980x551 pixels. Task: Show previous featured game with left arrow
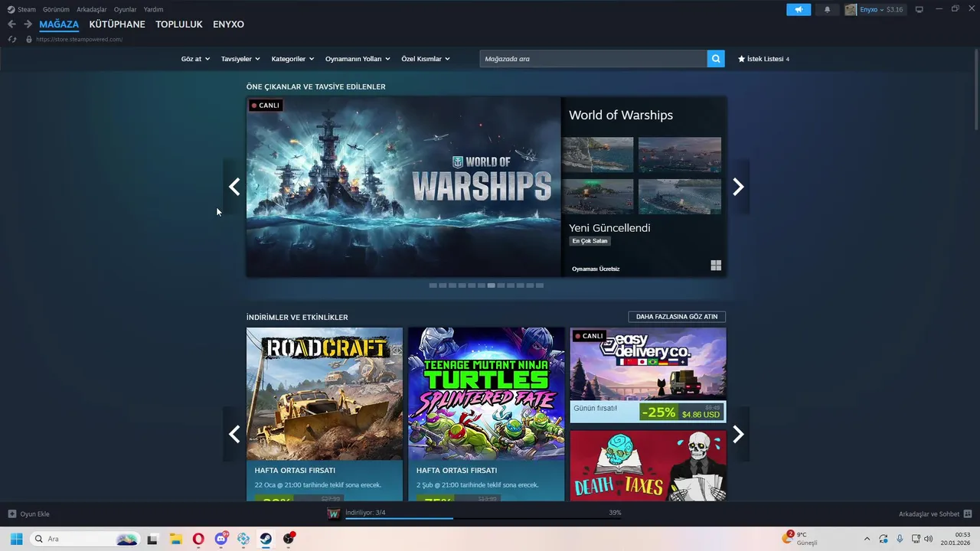click(234, 187)
